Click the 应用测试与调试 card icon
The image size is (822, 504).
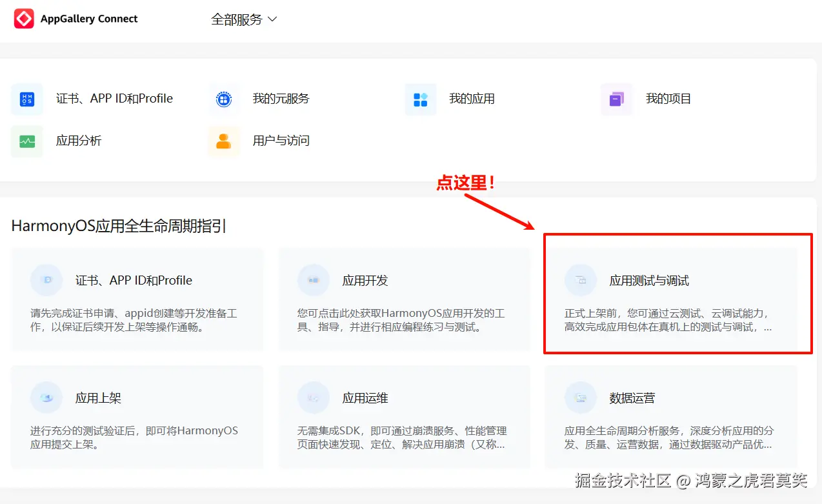pyautogui.click(x=581, y=280)
